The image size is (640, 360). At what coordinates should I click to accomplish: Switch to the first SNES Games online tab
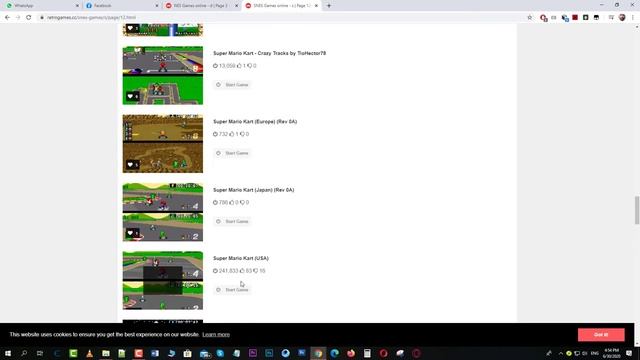click(201, 6)
